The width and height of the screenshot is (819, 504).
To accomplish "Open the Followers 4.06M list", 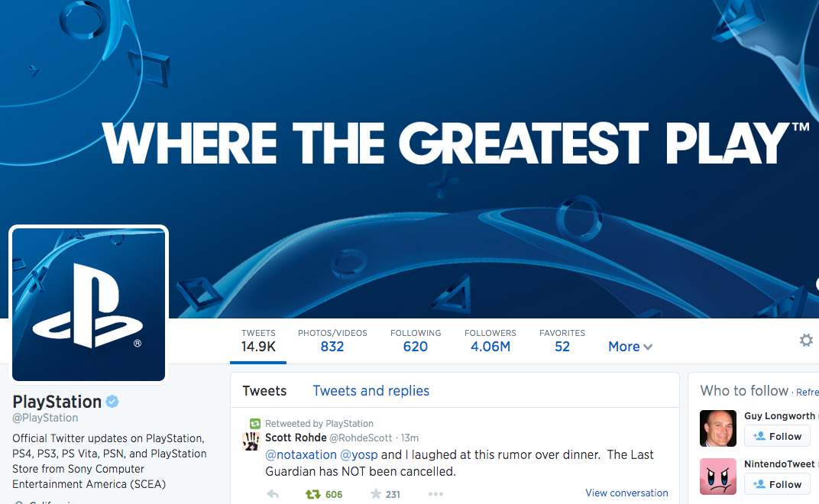I will pos(490,341).
